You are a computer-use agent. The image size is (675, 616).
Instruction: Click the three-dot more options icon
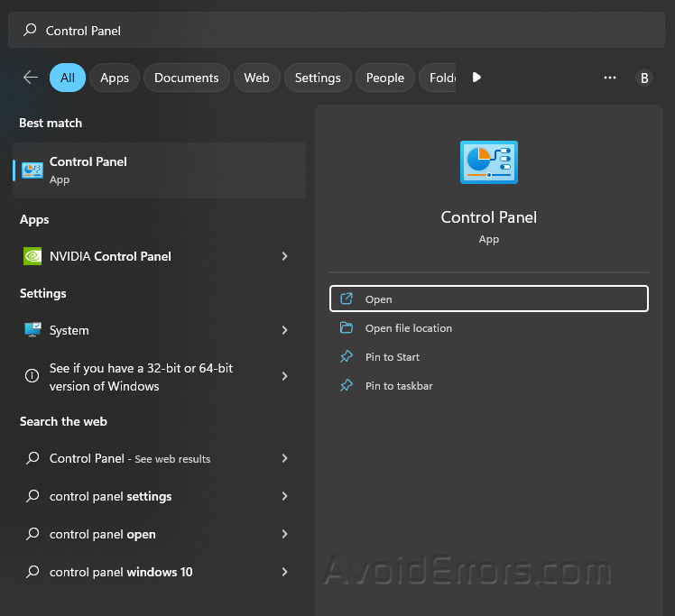pyautogui.click(x=610, y=78)
